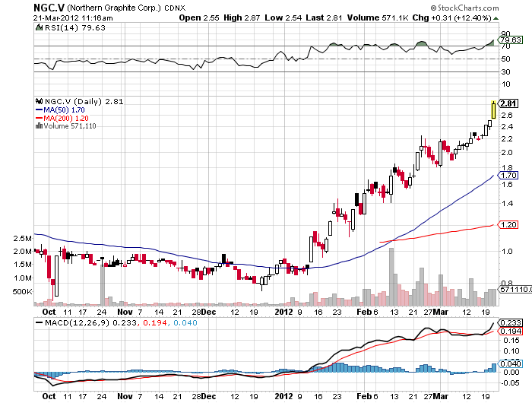The height and width of the screenshot is (403, 532).
Task: Click the 2.5M volume scale label
Action: tap(23, 238)
